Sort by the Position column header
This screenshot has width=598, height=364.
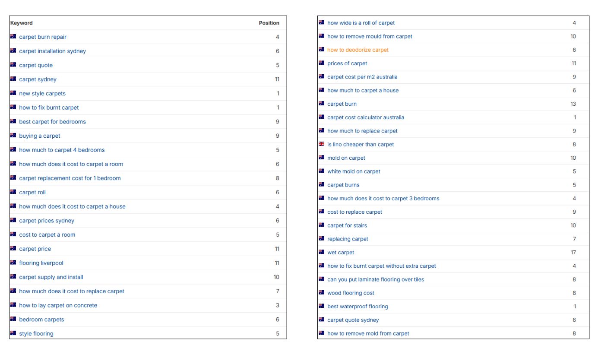pyautogui.click(x=269, y=23)
